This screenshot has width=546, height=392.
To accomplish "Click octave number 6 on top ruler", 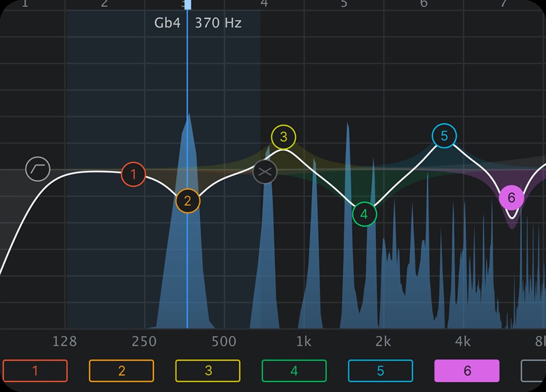I will click(424, 3).
